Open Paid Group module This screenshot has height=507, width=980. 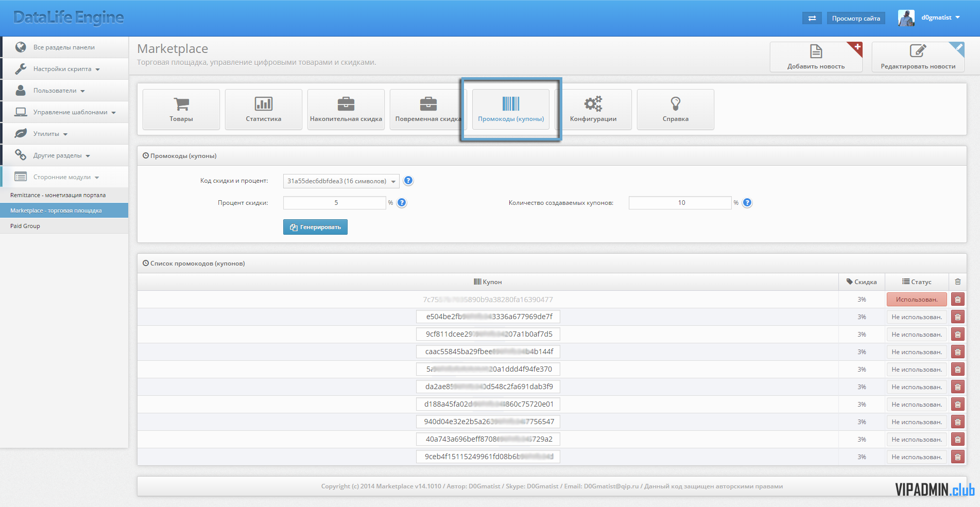(64, 226)
